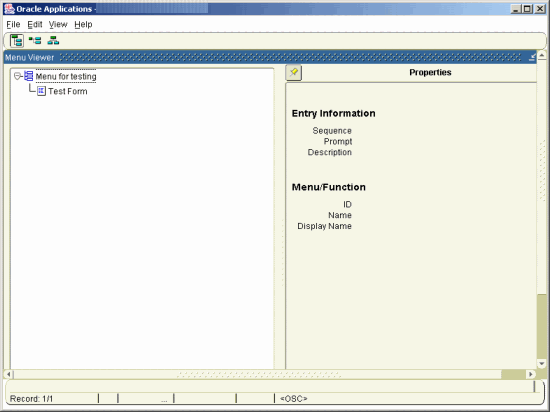Click the Test Form function icon
This screenshot has width=550, height=412.
click(x=41, y=91)
